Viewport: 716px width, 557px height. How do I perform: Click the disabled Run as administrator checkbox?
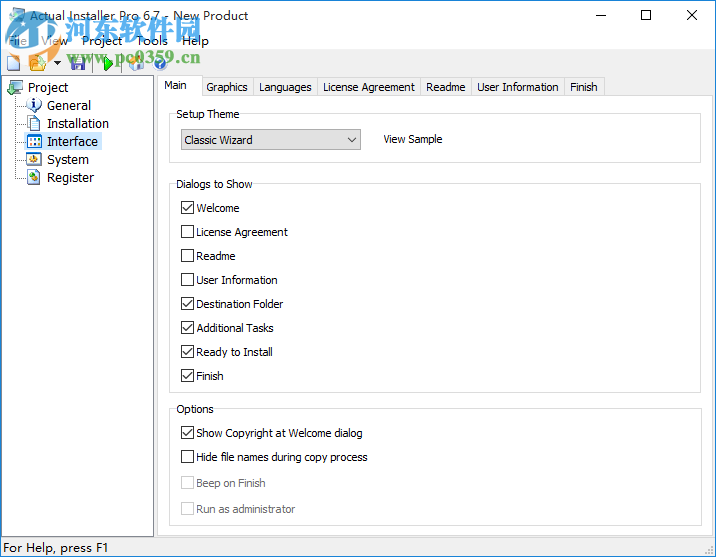tap(187, 509)
